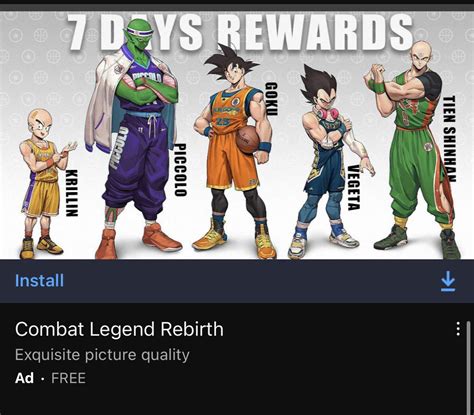
Task: Click the Ad label
Action: [x=24, y=378]
